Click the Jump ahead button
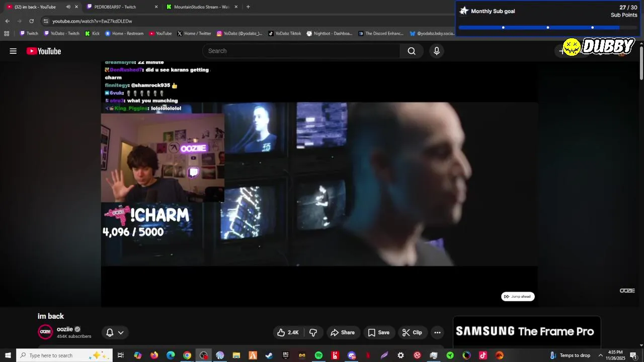 tap(518, 297)
